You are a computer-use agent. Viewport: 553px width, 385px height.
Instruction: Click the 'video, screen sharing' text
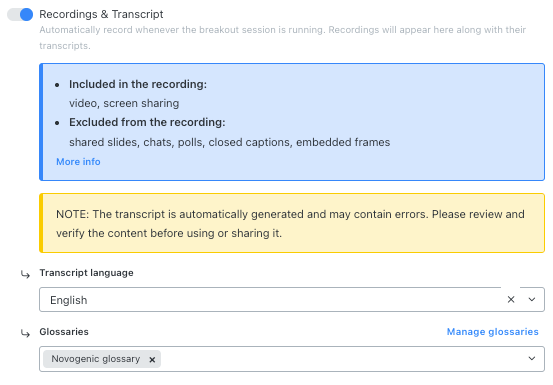124,103
